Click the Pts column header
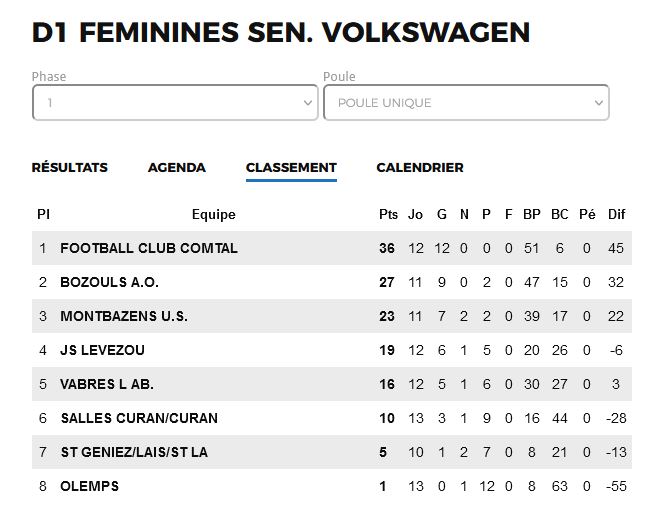Image resolution: width=646 pixels, height=506 pixels. 388,214
